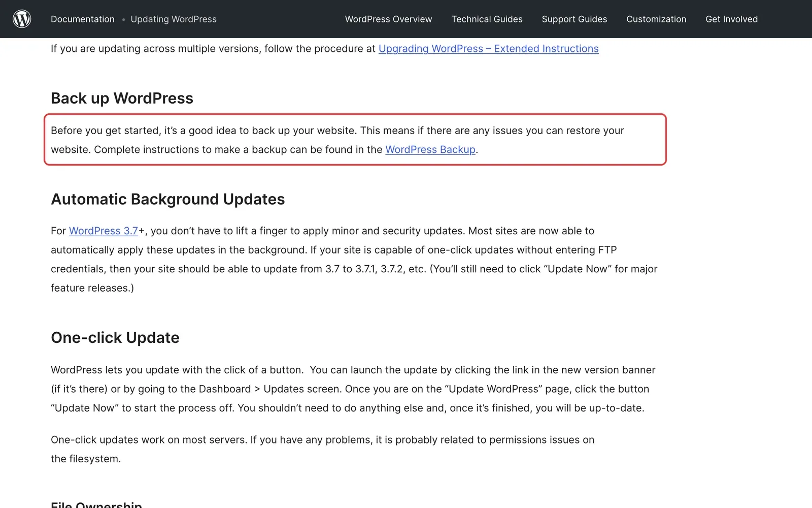Open WordPress Overview menu
This screenshot has width=812, height=508.
tap(388, 19)
